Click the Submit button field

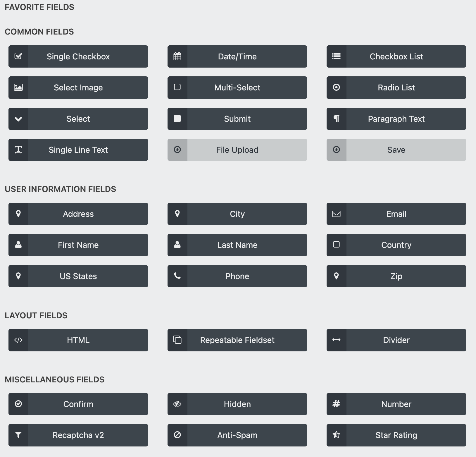pos(237,119)
